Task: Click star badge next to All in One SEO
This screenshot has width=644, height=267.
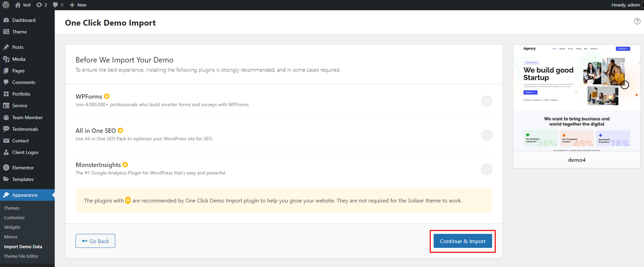Action: coord(120,130)
